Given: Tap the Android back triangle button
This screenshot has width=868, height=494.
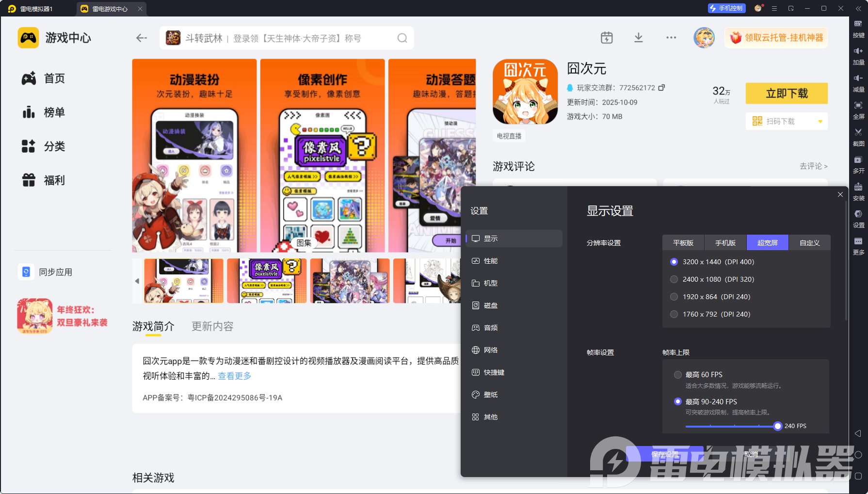Looking at the screenshot, I should click(x=858, y=433).
